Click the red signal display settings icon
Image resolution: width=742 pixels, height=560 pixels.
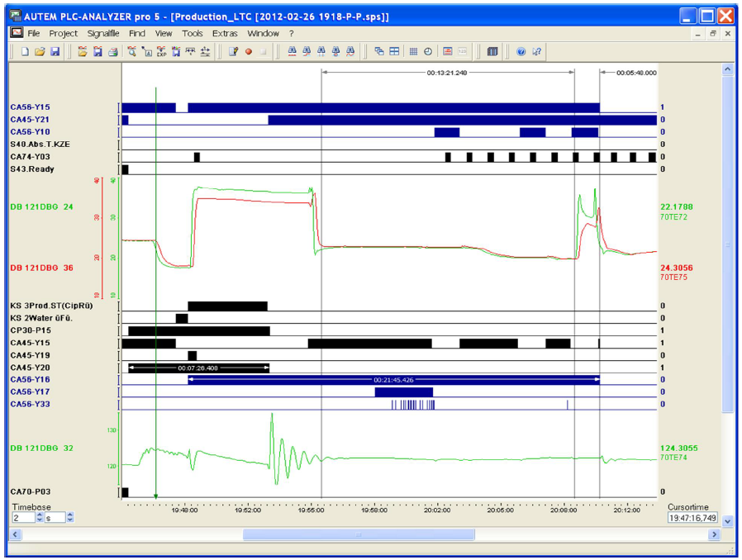(447, 51)
